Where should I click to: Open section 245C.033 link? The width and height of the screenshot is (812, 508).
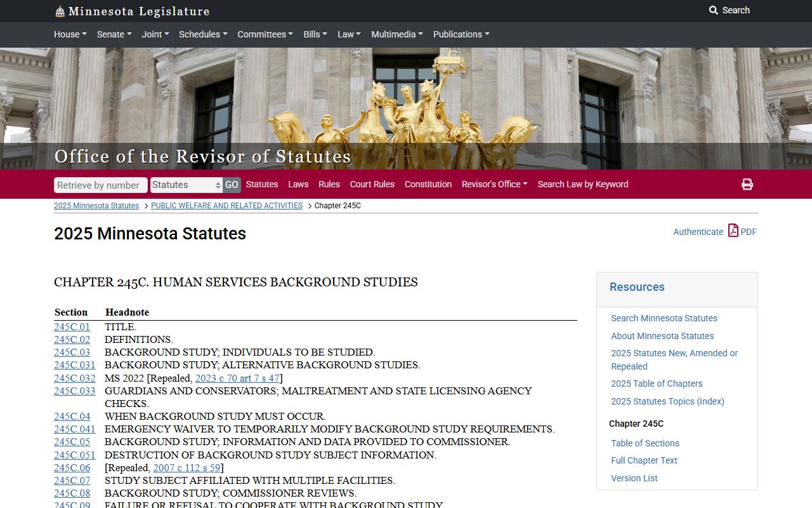(x=74, y=391)
